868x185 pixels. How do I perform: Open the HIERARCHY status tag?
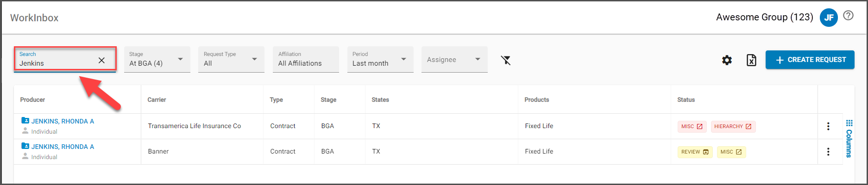tap(733, 126)
